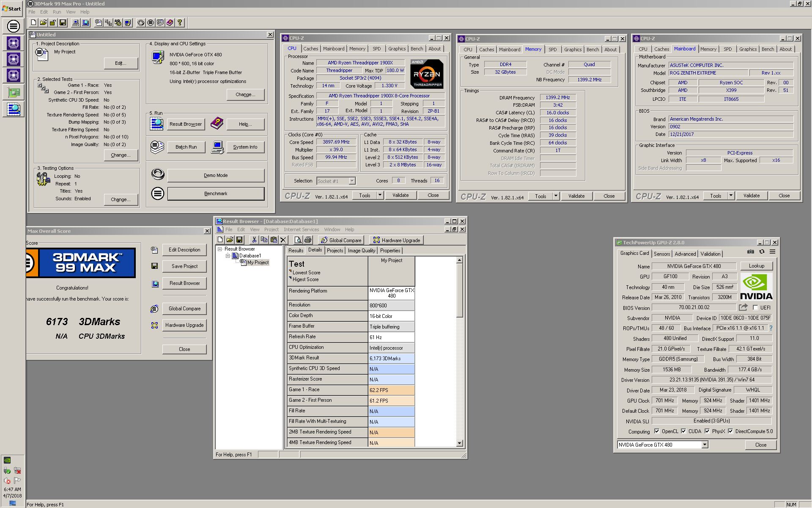Click GPU-Z hamburger menu icon
The image size is (812, 508).
tap(772, 251)
